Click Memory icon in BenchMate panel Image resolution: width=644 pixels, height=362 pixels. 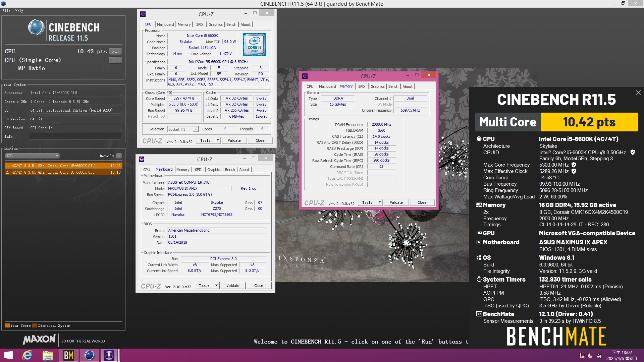point(479,205)
